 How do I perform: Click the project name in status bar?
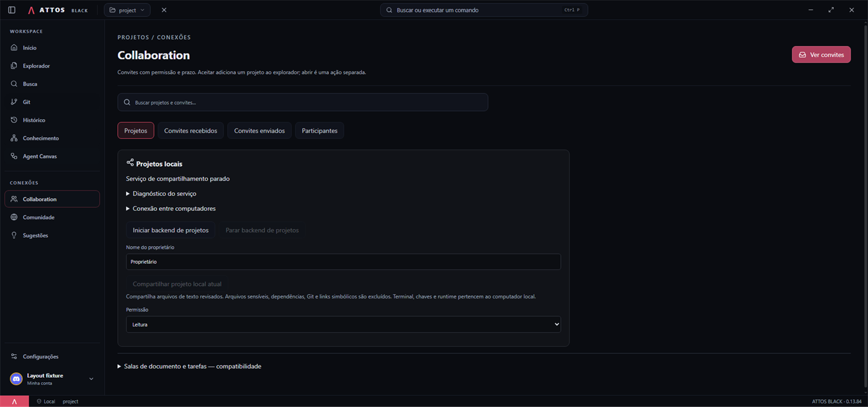tap(70, 401)
